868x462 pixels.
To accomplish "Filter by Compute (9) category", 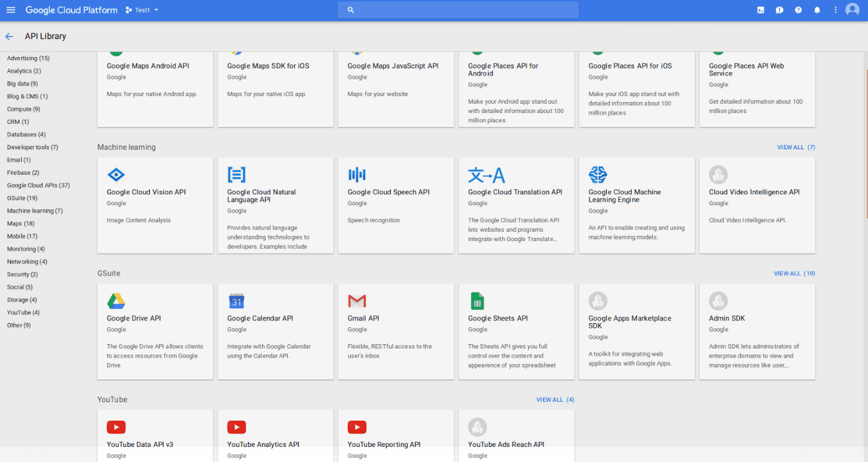I will click(x=24, y=109).
